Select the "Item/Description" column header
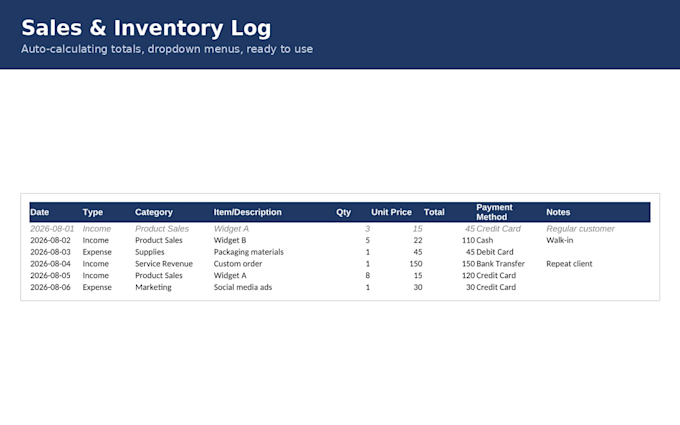This screenshot has width=680, height=425. [x=248, y=212]
